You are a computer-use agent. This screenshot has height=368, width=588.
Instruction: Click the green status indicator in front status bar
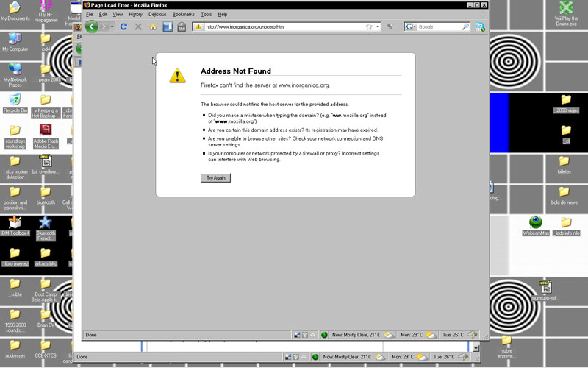coord(324,335)
